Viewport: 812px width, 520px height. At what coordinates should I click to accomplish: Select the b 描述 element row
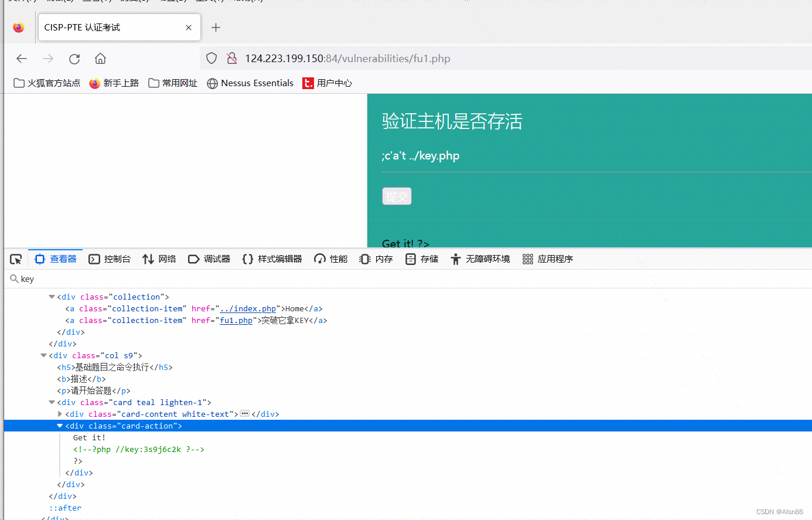pyautogui.click(x=408, y=379)
